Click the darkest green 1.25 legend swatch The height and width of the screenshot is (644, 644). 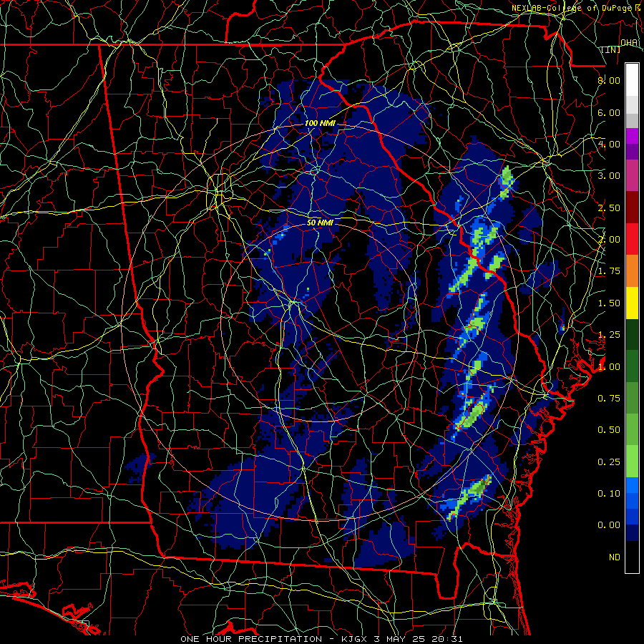click(x=632, y=335)
